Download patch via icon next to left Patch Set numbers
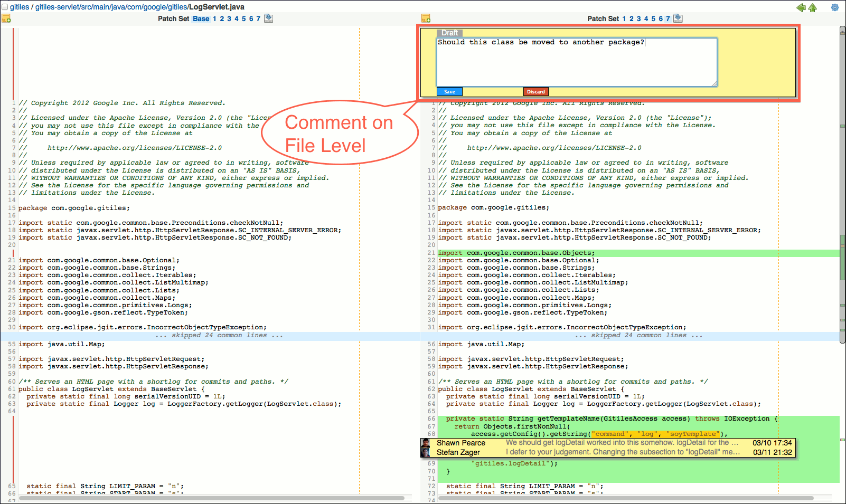 [268, 17]
